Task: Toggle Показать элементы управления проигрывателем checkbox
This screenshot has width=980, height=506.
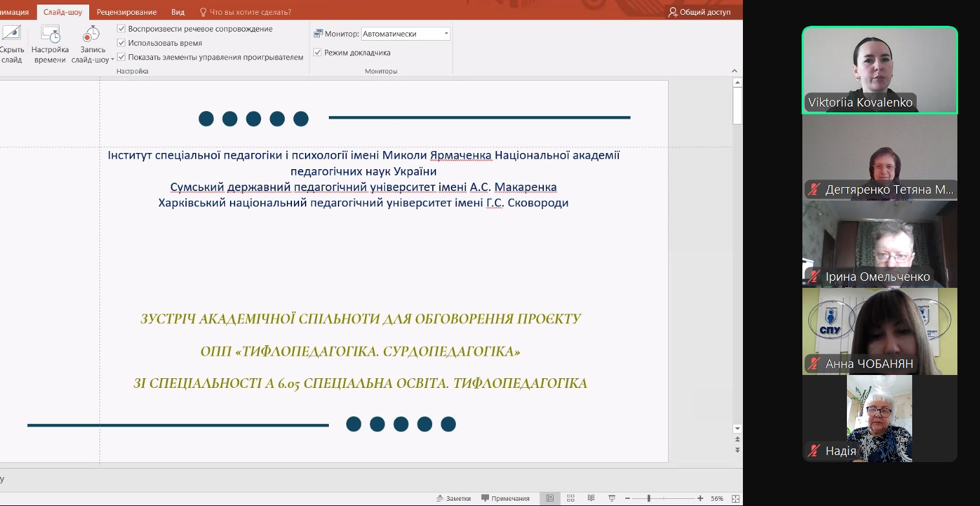Action: [121, 57]
